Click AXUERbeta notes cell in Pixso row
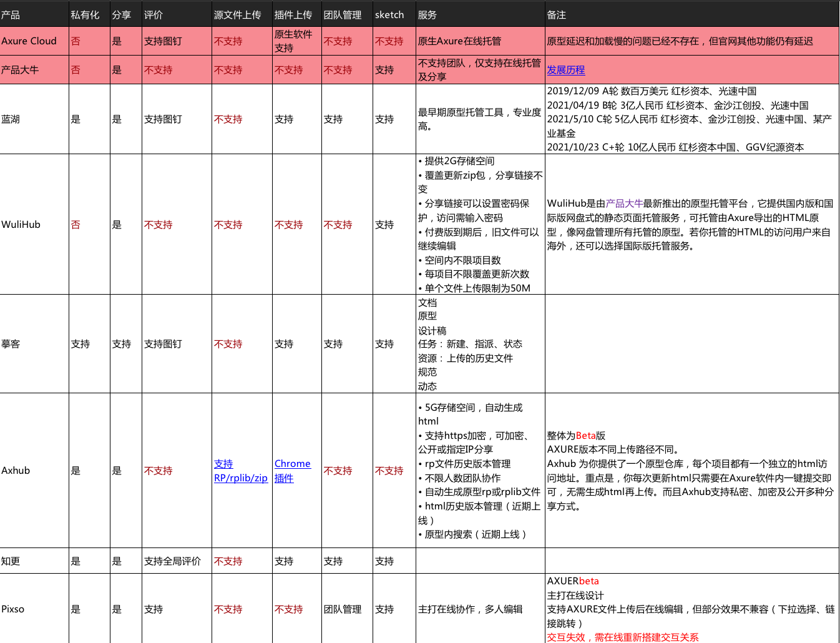The width and height of the screenshot is (840, 643). click(x=692, y=609)
